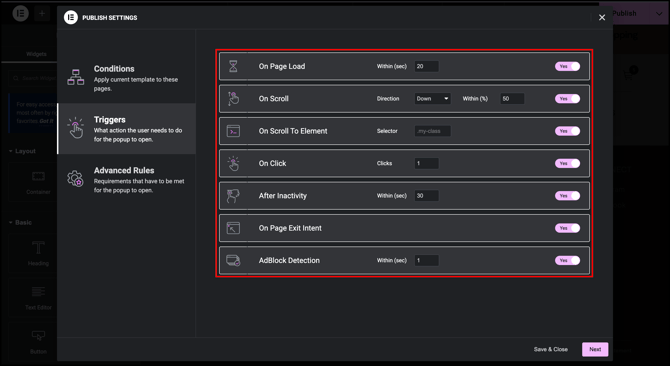Click the Conditions hierarchy icon
The width and height of the screenshot is (670, 366).
(x=76, y=77)
